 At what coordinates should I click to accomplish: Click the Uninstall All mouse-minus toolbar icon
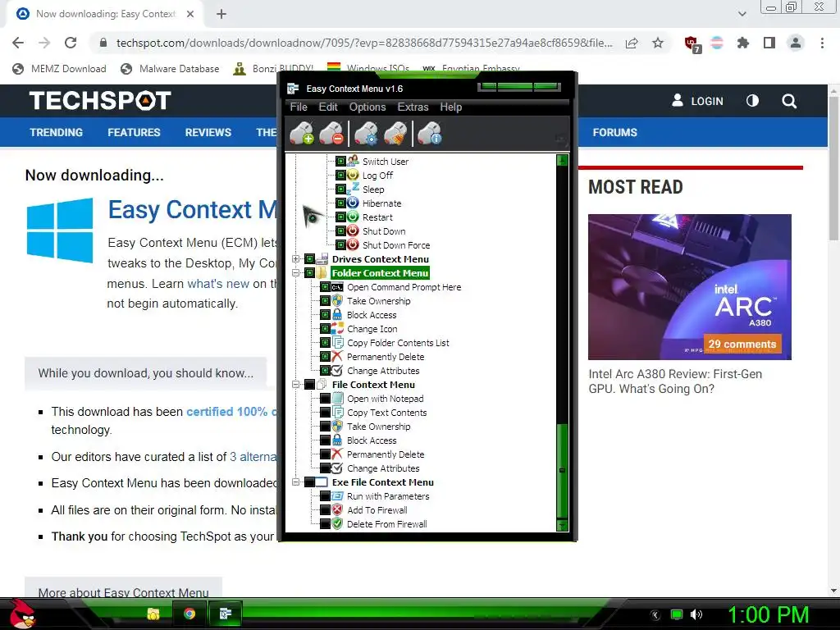pyautogui.click(x=331, y=134)
